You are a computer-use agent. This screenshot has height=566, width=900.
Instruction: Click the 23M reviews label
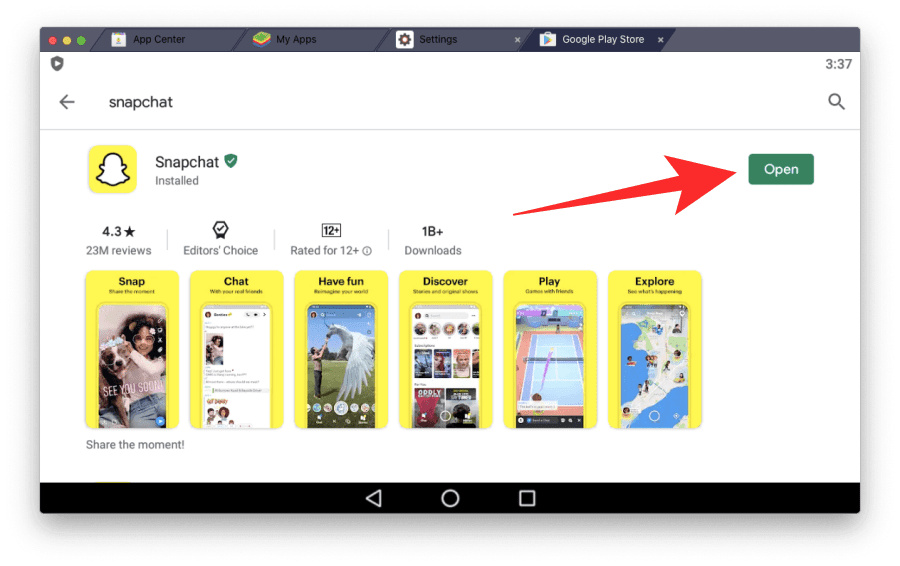(x=119, y=251)
